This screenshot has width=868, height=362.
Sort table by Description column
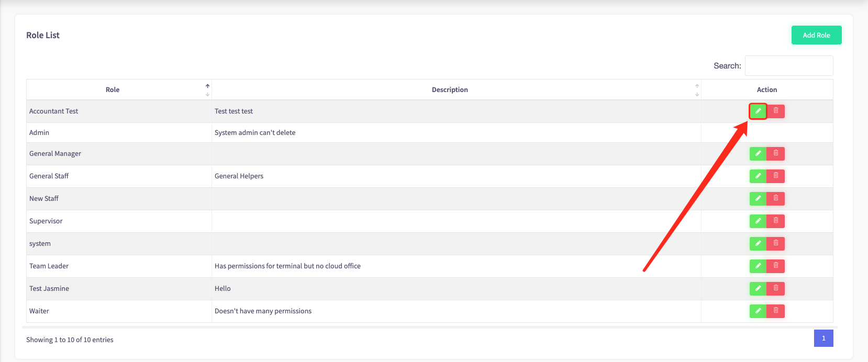click(x=456, y=89)
